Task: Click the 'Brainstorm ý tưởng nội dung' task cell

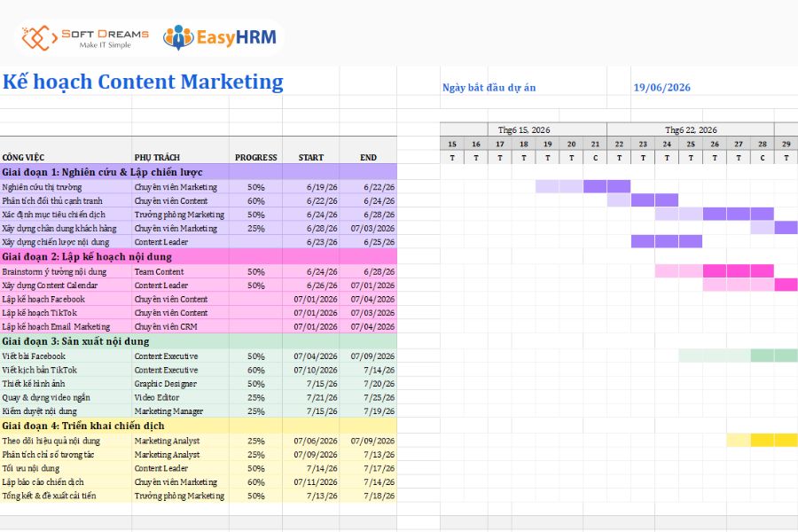Action: click(x=66, y=271)
